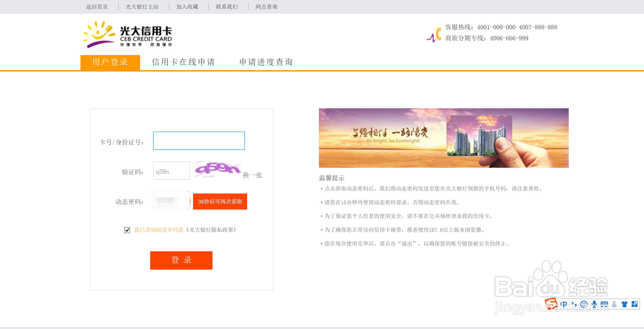
Task: Uncheck the privacy policy agreement checkbox
Action: (127, 230)
